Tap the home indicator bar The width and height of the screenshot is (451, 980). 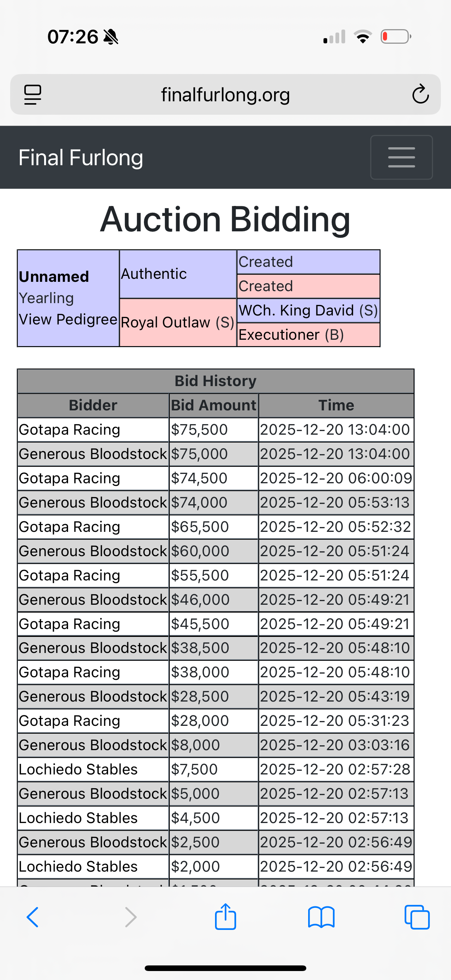pyautogui.click(x=225, y=968)
